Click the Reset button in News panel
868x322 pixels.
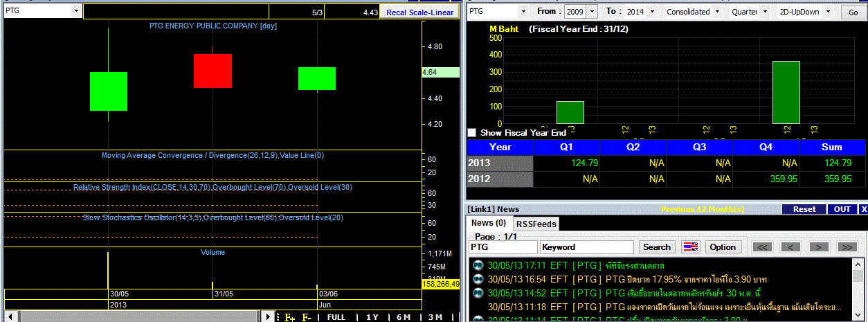coord(804,209)
